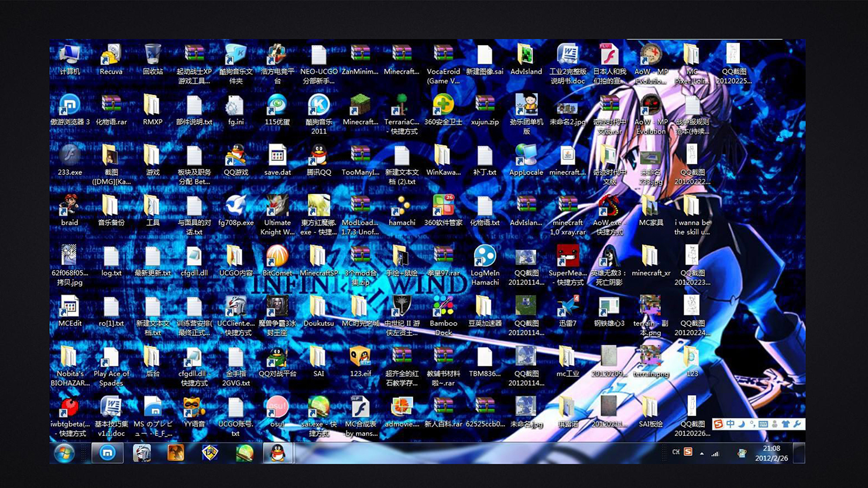868x488 pixels.
Task: Launch 迅雷7 download shortcut
Action: [567, 311]
